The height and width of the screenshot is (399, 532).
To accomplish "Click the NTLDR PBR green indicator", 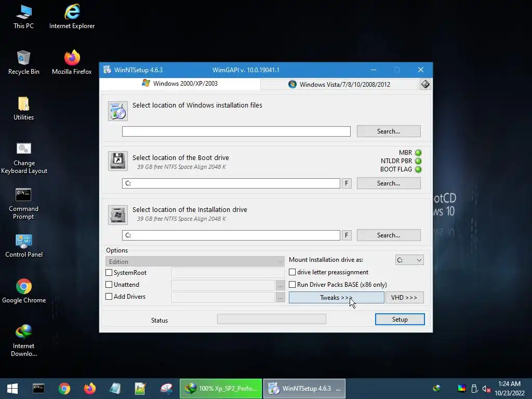I will click(x=418, y=161).
